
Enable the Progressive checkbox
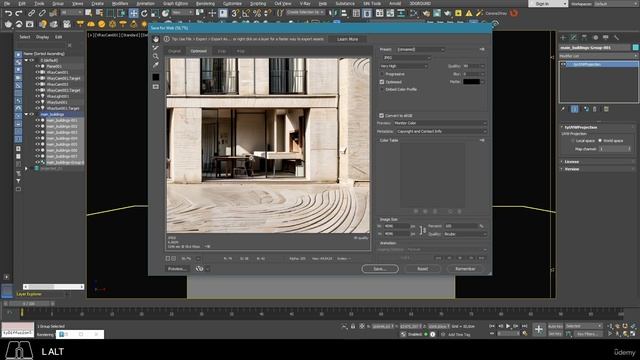(x=382, y=74)
